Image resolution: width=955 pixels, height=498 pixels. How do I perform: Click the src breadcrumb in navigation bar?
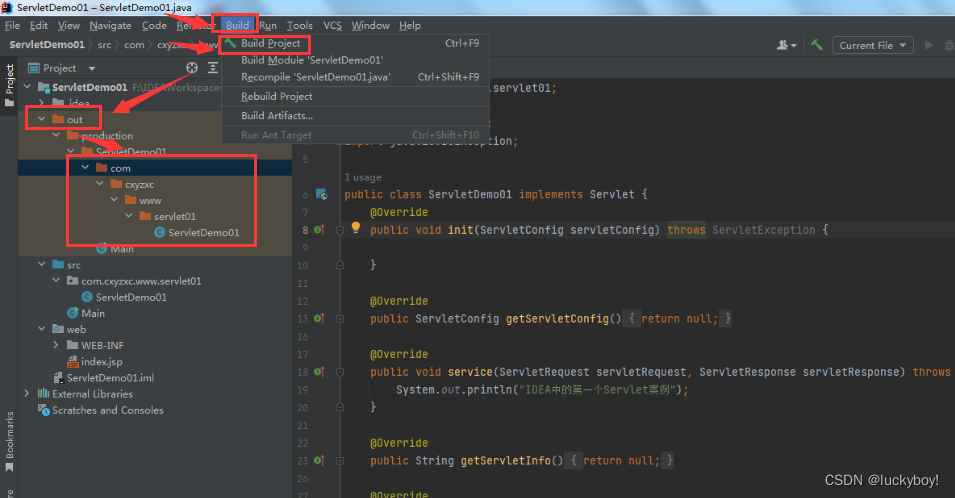click(104, 45)
